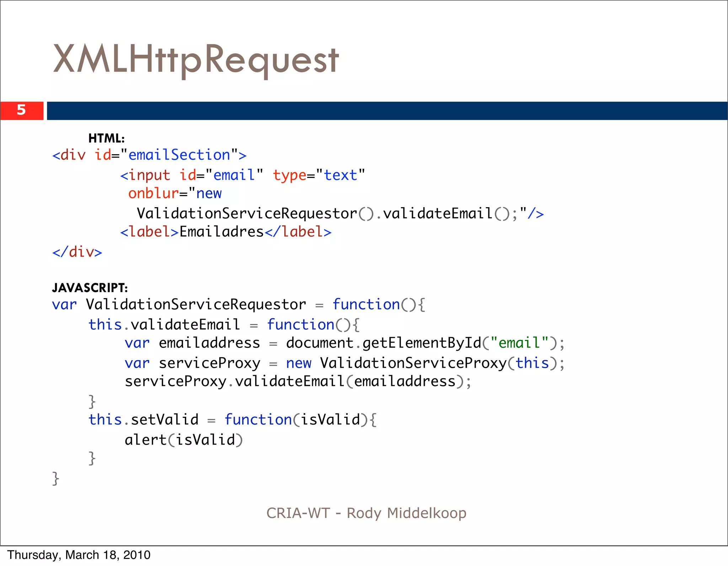Click the Thursday, March 18, 2010 date

pyautogui.click(x=79, y=555)
